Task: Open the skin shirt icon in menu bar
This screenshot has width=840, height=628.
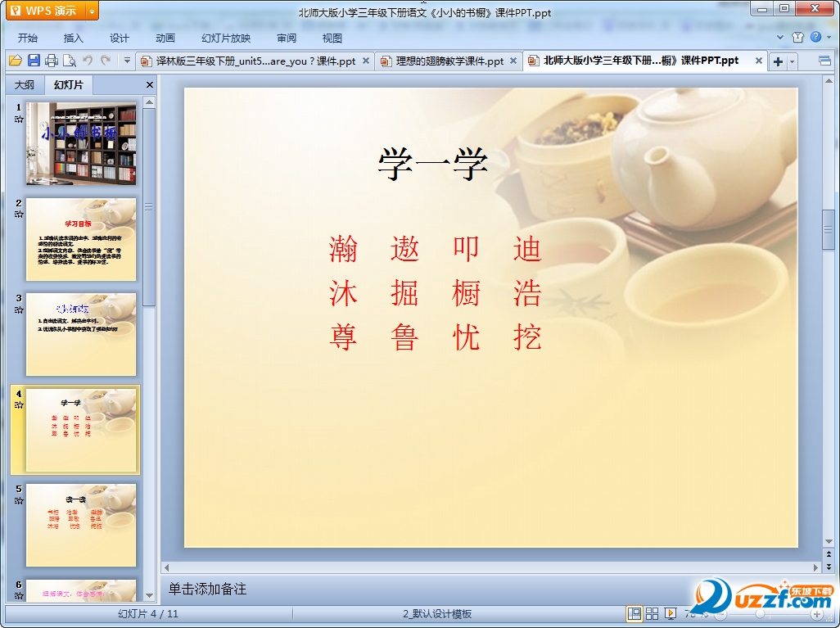Action: point(797,37)
